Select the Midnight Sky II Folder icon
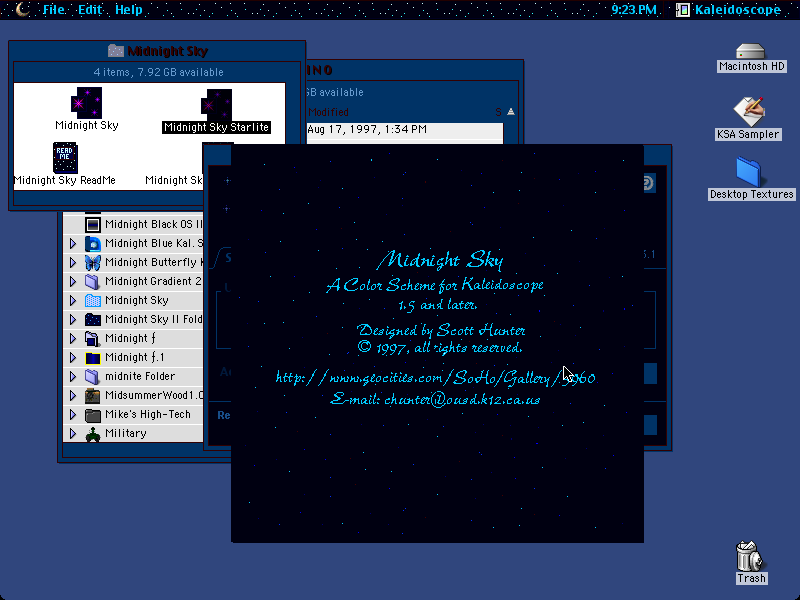 (93, 319)
